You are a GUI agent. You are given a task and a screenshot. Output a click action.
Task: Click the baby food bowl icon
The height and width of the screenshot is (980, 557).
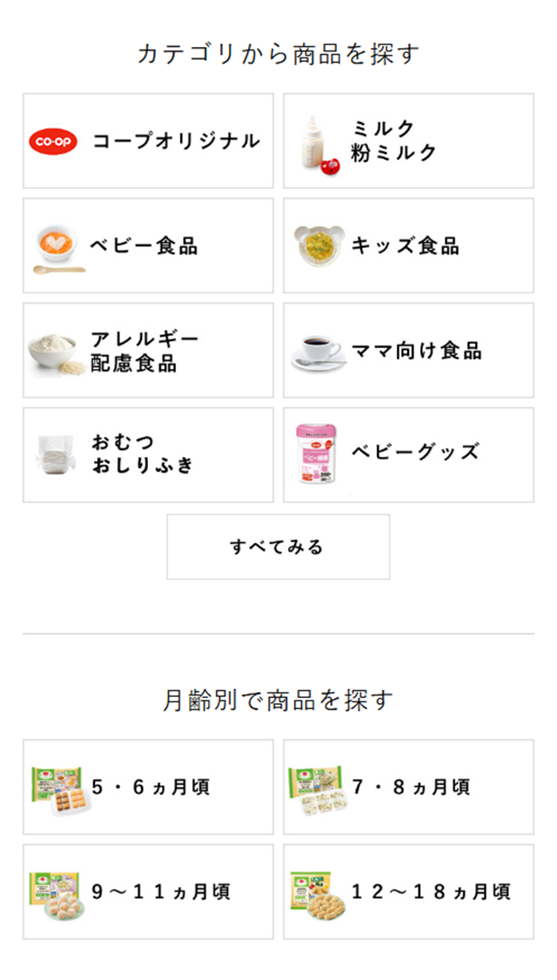click(58, 247)
